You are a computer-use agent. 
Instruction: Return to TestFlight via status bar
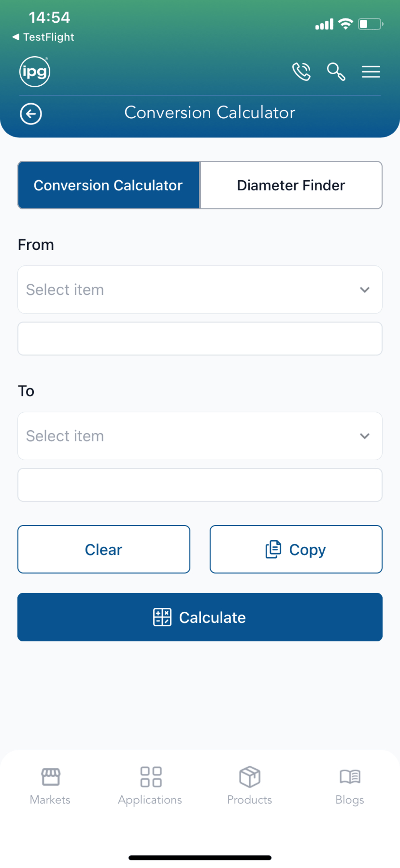(x=43, y=37)
